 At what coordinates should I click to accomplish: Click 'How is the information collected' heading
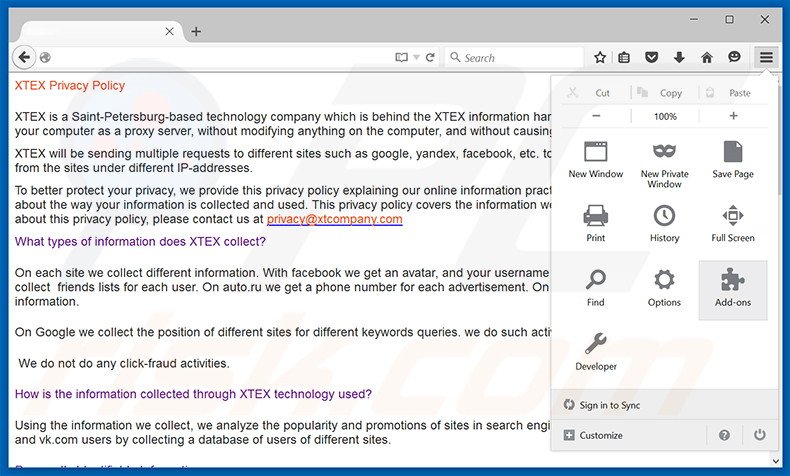click(193, 394)
